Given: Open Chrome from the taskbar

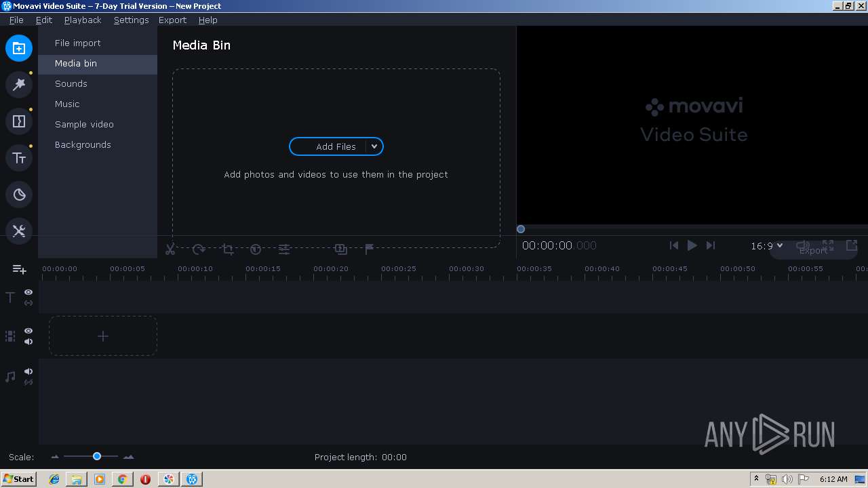Looking at the screenshot, I should tap(122, 479).
